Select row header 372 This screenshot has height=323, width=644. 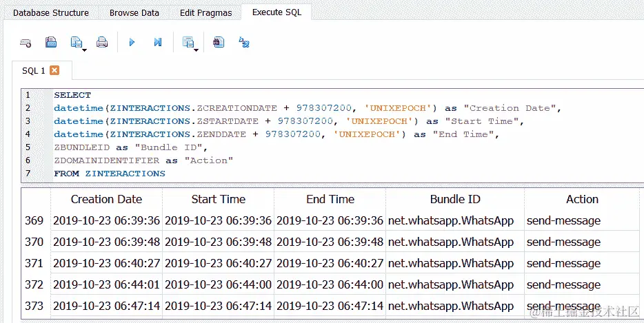click(x=34, y=285)
